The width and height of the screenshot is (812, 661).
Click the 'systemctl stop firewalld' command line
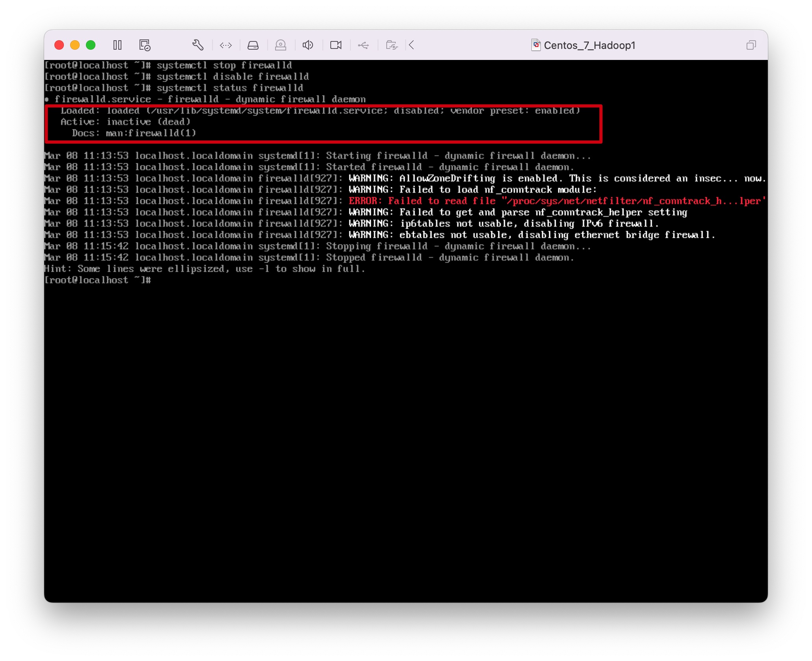(168, 65)
